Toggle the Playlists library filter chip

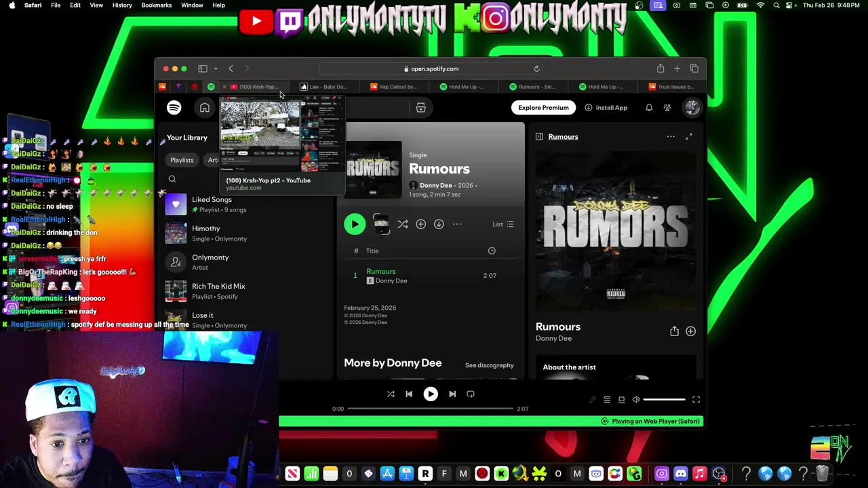point(182,160)
